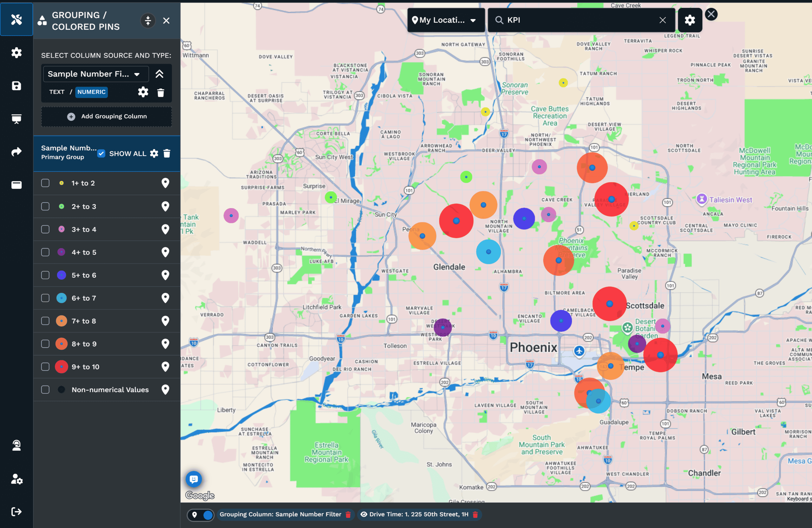This screenshot has height=528, width=812.
Task: Collapse panel sections with the compress icon
Action: coord(148,21)
